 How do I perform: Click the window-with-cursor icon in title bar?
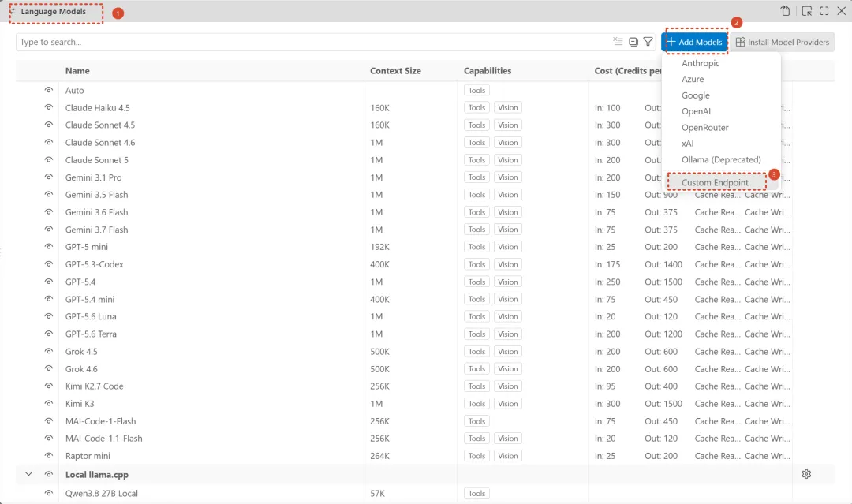pyautogui.click(x=807, y=11)
